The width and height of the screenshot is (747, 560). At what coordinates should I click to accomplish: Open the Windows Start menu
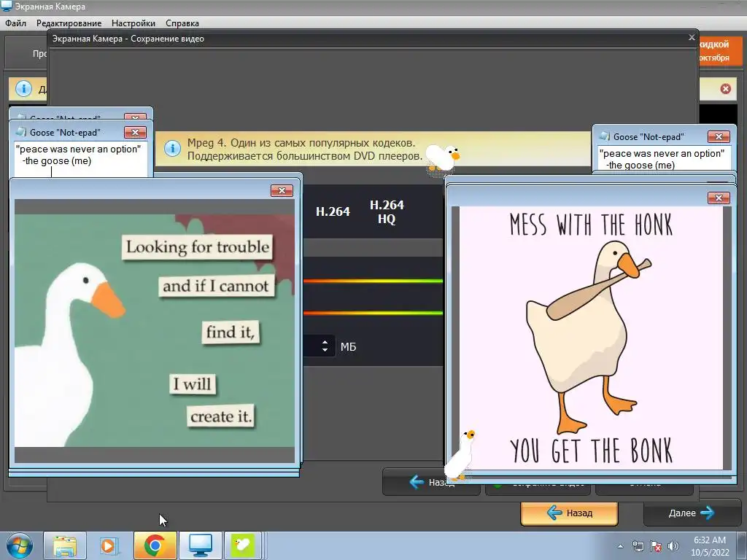click(x=20, y=545)
